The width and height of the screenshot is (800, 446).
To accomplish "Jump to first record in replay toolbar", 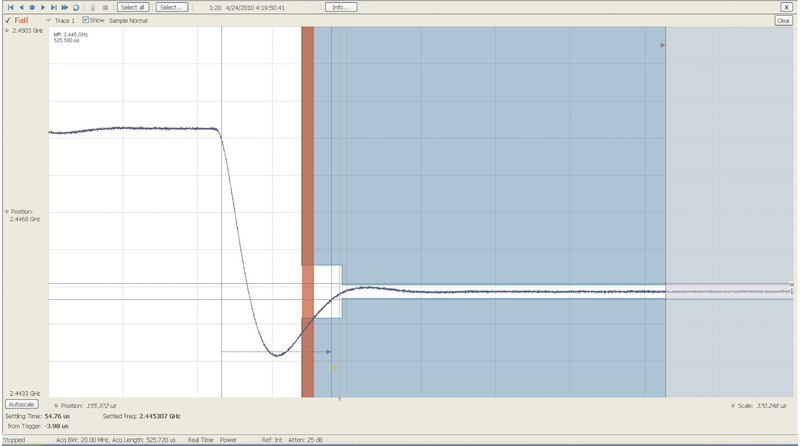I will (x=10, y=7).
